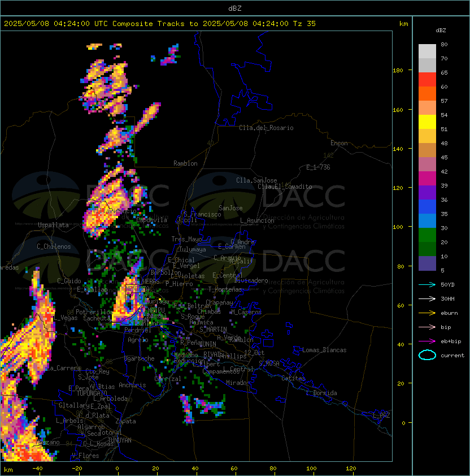Pick the green 20-30 dBZ swatch
This screenshot has width=470, height=476.
click(427, 235)
